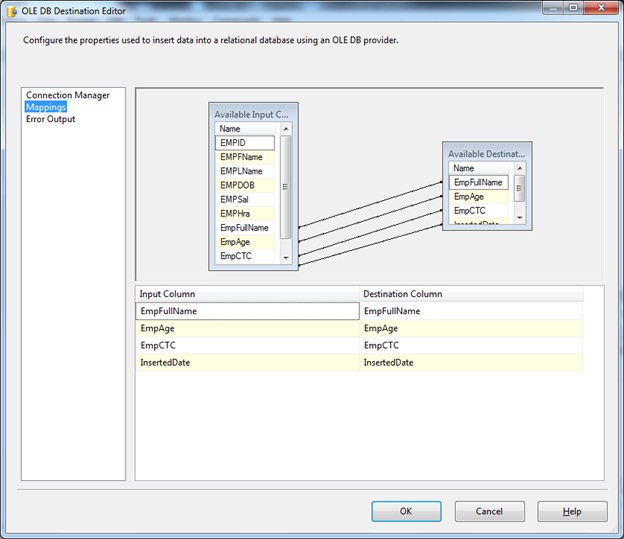Select EMPSal input column
The width and height of the screenshot is (624, 539).
[x=245, y=199]
